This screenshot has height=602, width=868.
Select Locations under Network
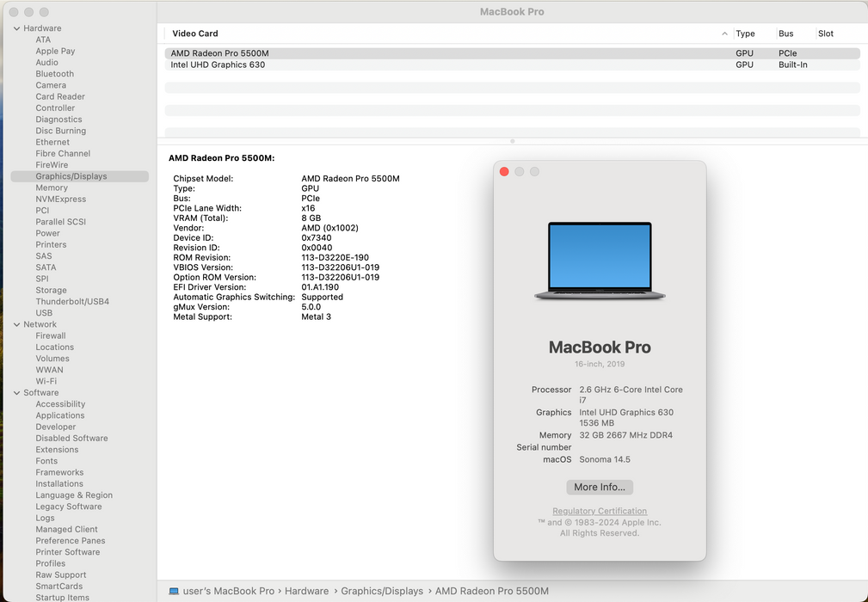(55, 347)
